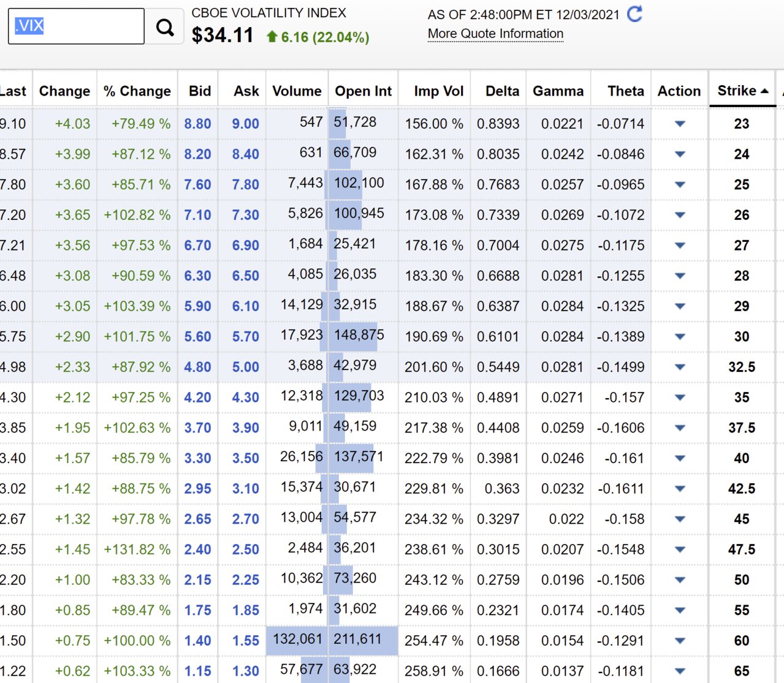Open Action dropdown for strike 32.5
Screen dimensions: 784x683
click(x=680, y=367)
